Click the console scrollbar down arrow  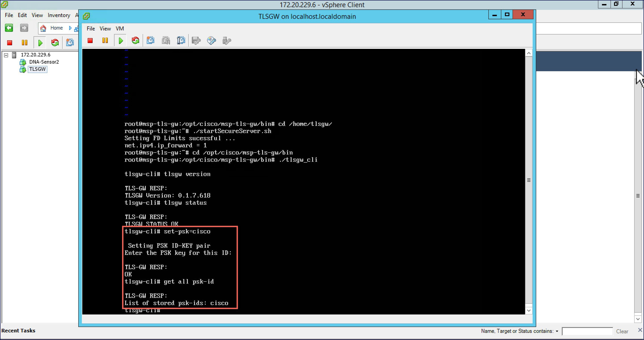pyautogui.click(x=528, y=310)
